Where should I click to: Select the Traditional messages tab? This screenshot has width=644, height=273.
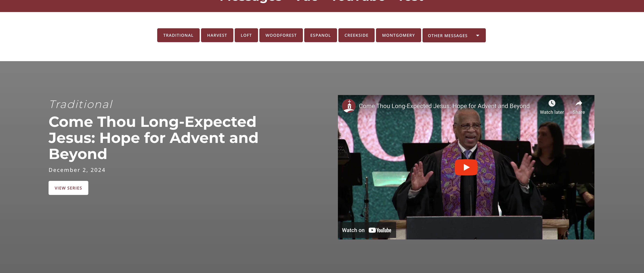click(178, 35)
